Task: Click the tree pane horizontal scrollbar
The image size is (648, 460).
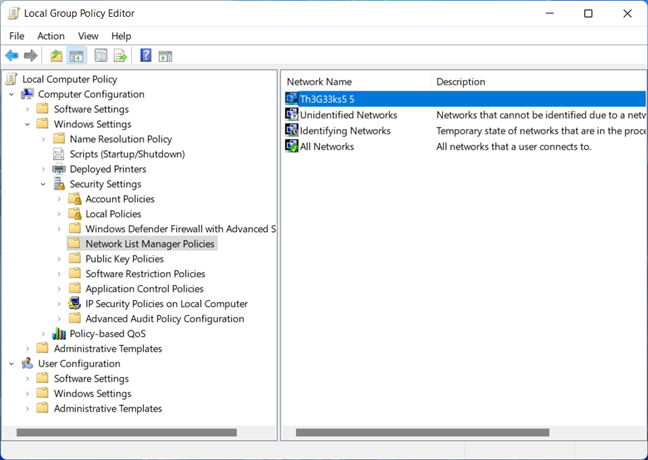Action: (x=126, y=432)
